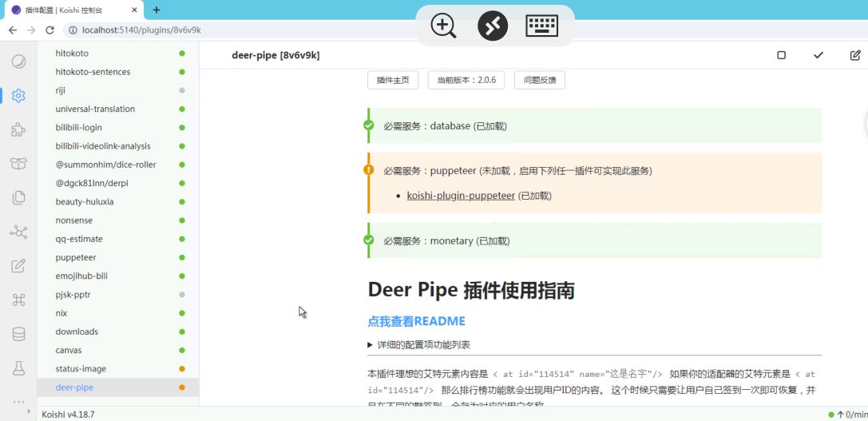Open the on-screen keyboard overlay icon
The image size is (868, 421).
(542, 26)
